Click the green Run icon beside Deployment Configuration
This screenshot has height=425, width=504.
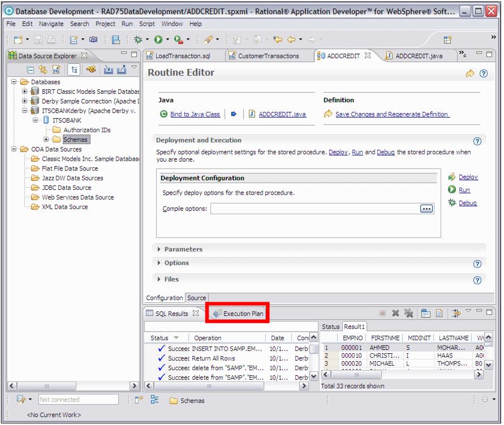point(453,190)
